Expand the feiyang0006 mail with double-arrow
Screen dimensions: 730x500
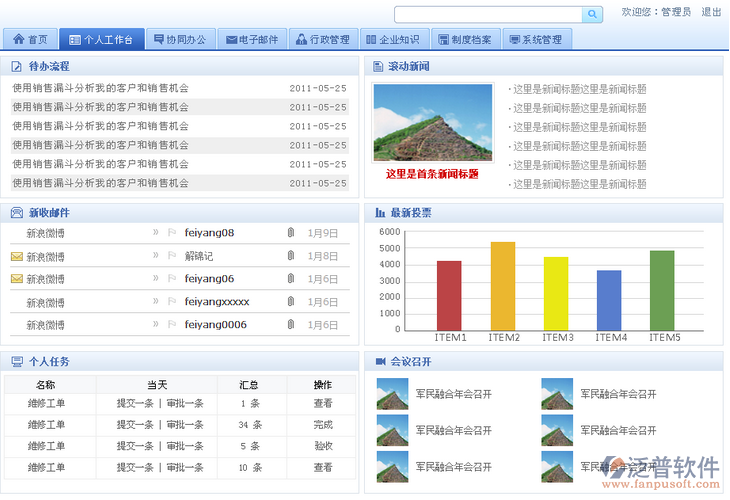pyautogui.click(x=155, y=324)
